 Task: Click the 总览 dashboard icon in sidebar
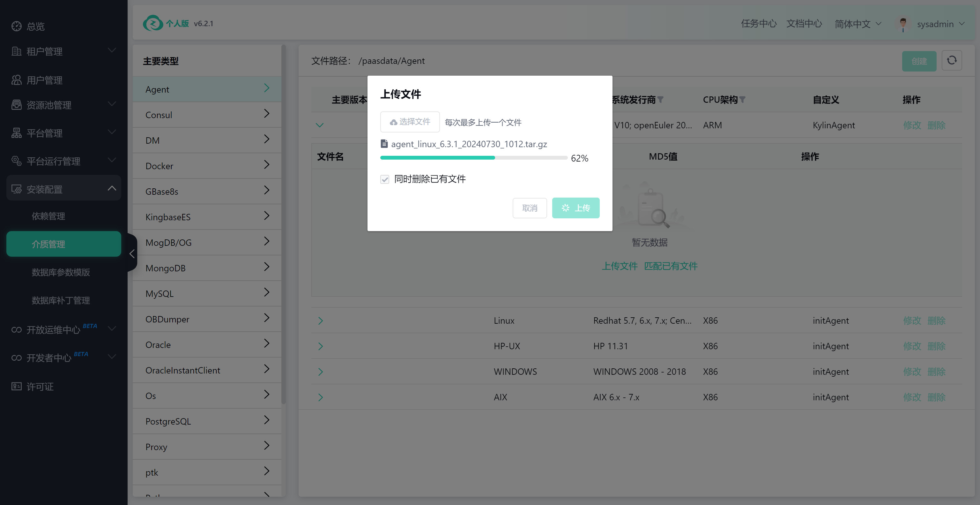click(16, 26)
